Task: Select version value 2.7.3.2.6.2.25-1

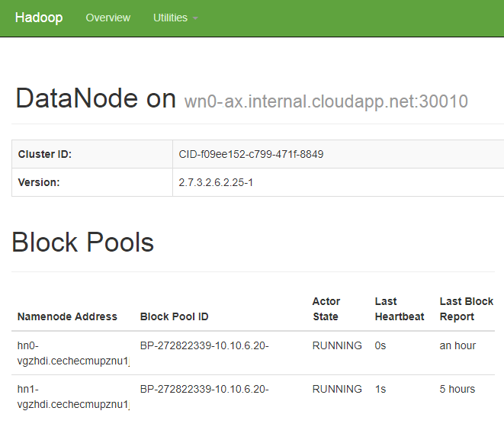Action: tap(216, 182)
